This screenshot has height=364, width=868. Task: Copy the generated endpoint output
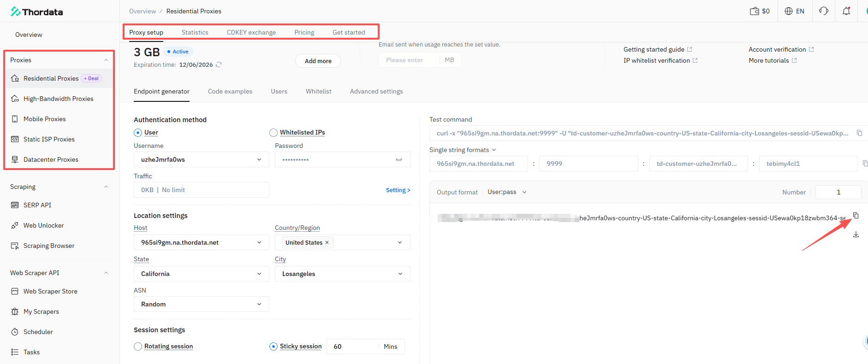pyautogui.click(x=856, y=216)
